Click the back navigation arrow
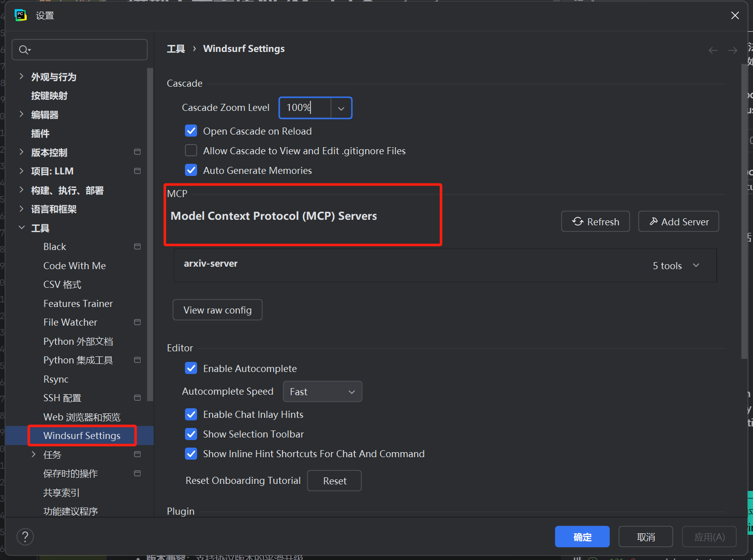The width and height of the screenshot is (753, 560). [713, 50]
